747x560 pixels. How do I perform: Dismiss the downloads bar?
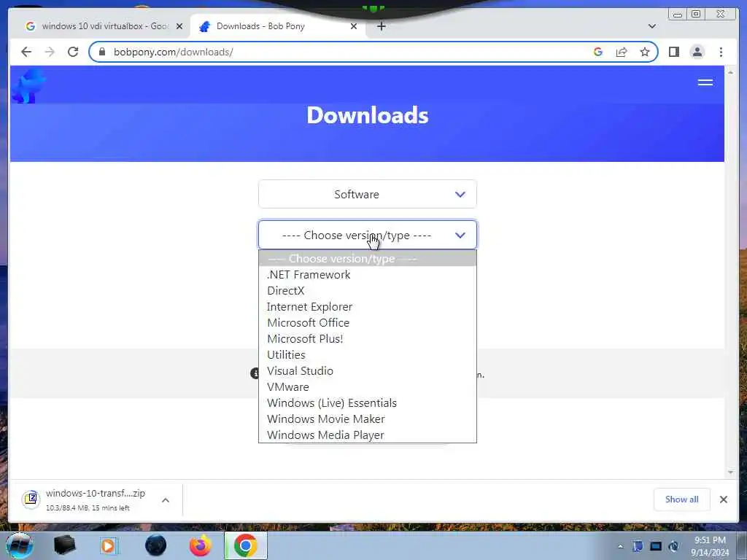point(723,499)
